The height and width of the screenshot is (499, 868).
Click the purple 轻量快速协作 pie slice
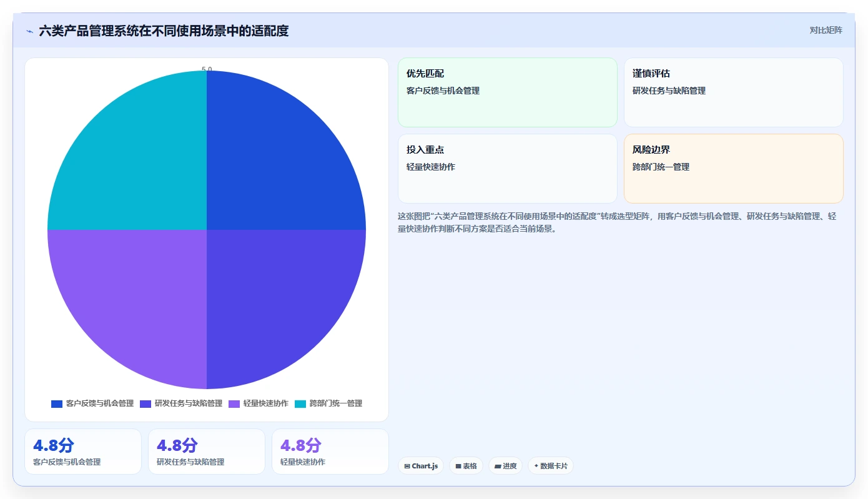[x=127, y=309]
